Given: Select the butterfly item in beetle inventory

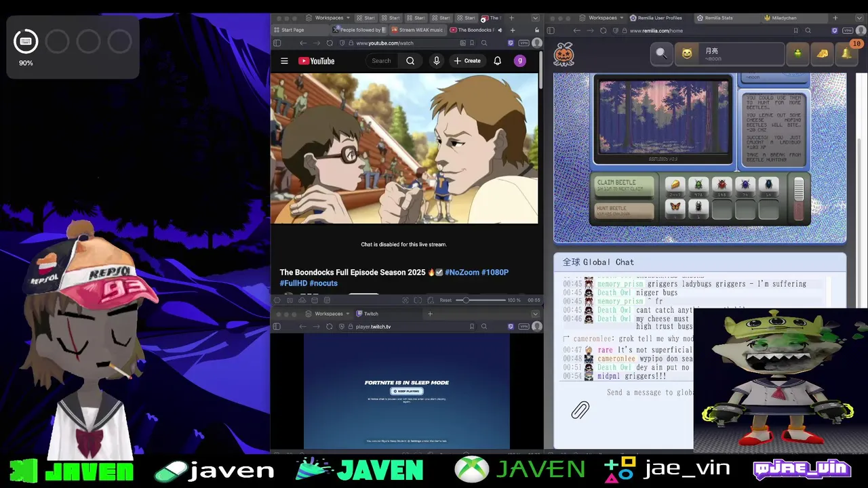Looking at the screenshot, I should (x=675, y=209).
